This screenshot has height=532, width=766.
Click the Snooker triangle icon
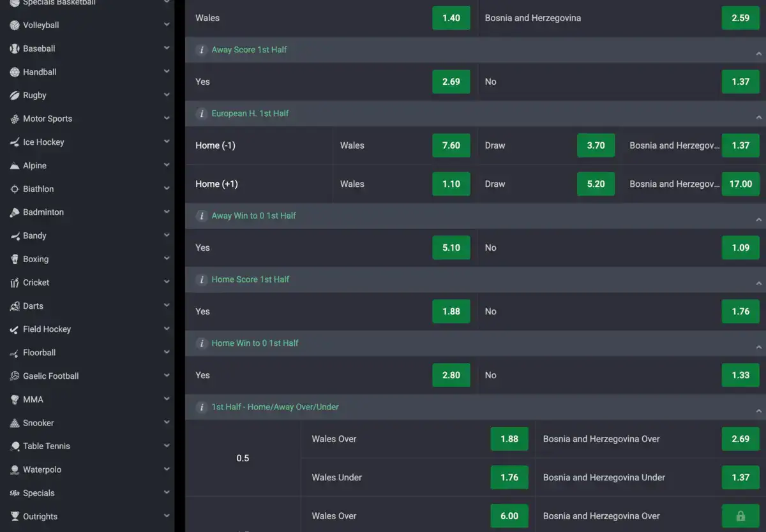15,423
